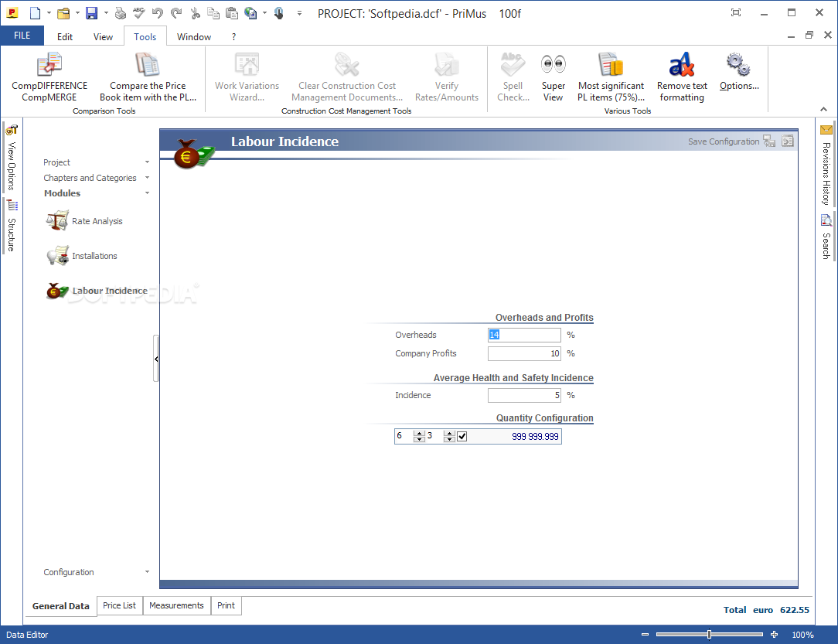The image size is (838, 644).
Task: Open Customize Quick Access Toolbar dropdown
Action: [299, 13]
